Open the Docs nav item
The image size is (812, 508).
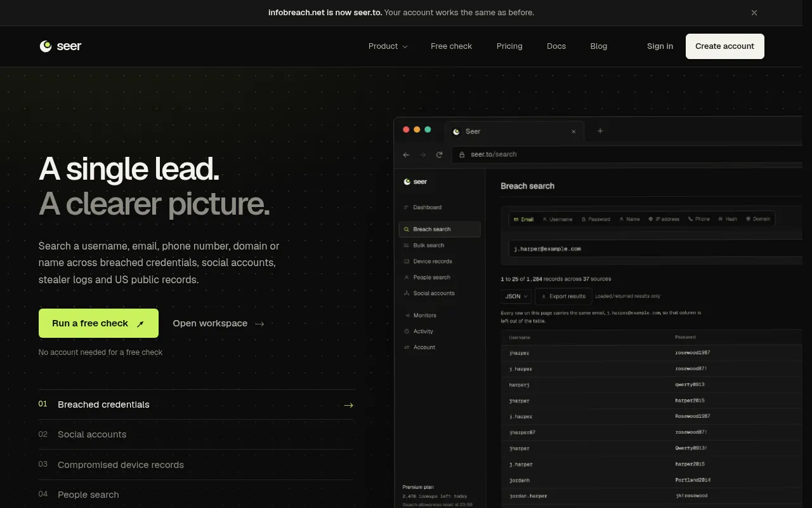[556, 46]
